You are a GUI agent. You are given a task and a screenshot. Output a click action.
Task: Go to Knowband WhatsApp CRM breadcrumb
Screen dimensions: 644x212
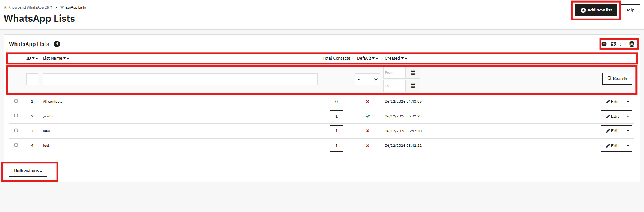(x=30, y=7)
